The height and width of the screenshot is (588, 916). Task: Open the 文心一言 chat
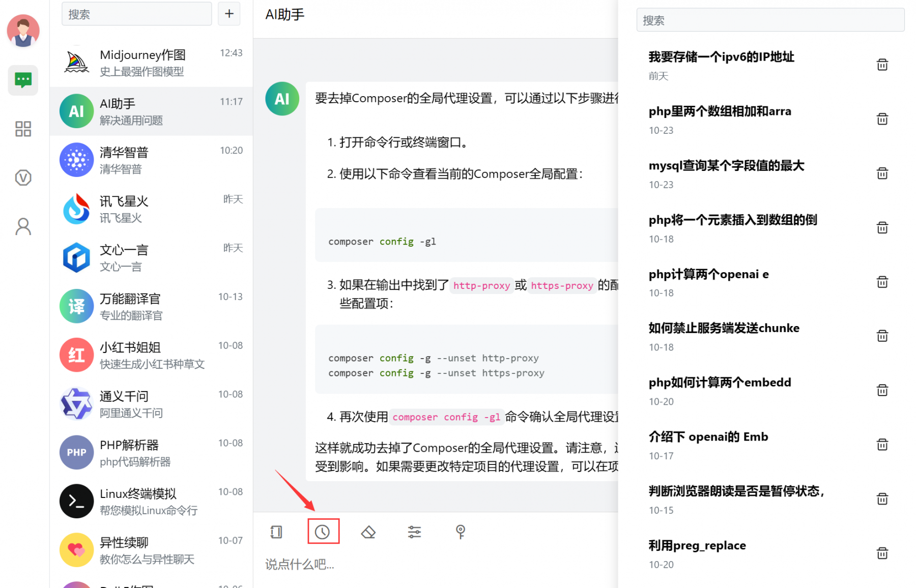tap(151, 258)
